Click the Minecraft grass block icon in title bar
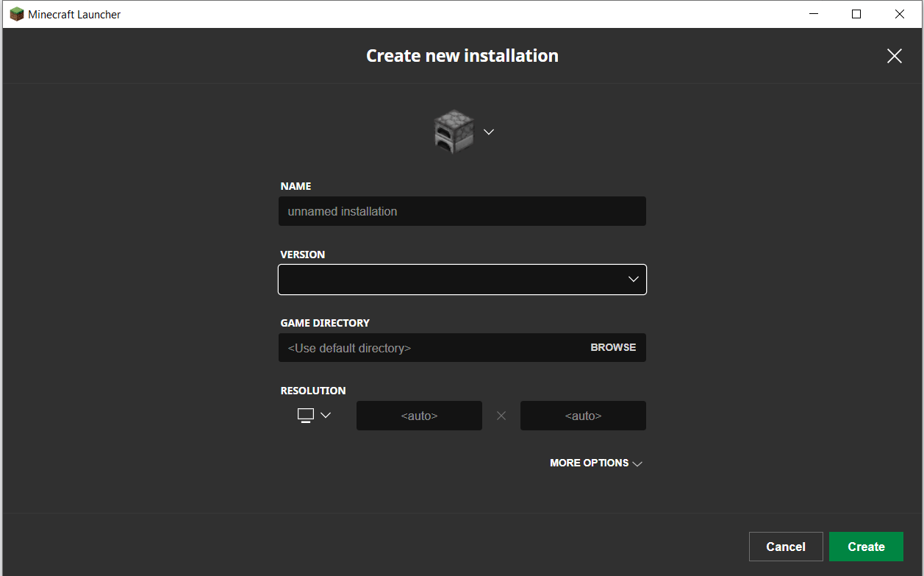924x576 pixels. pyautogui.click(x=16, y=14)
